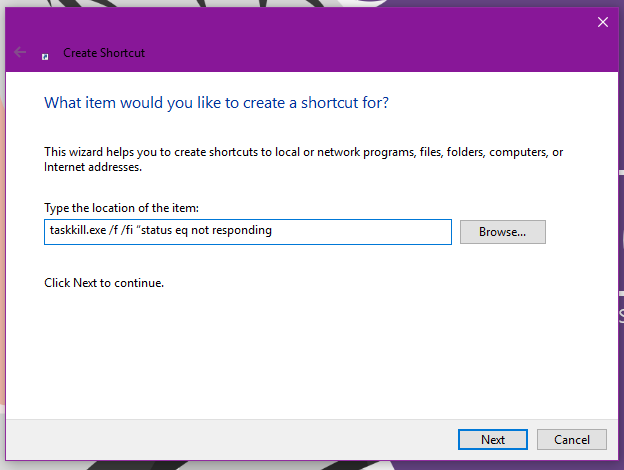Click the 'Type the location of the item:' label

(121, 208)
